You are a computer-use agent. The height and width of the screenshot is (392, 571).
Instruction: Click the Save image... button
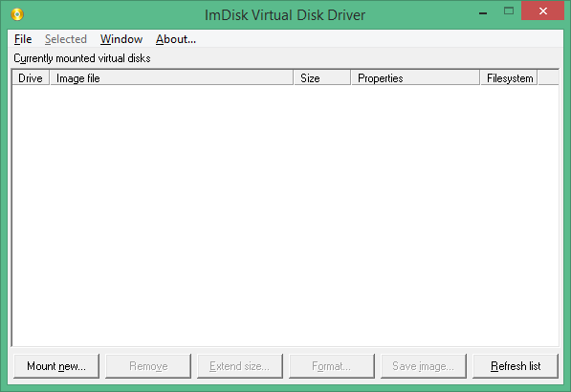point(424,366)
